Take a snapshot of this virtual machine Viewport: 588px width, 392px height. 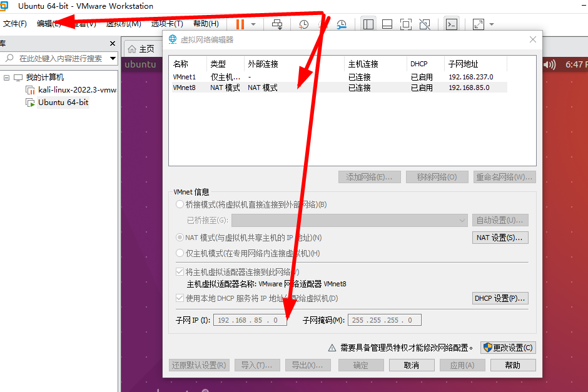tap(304, 24)
